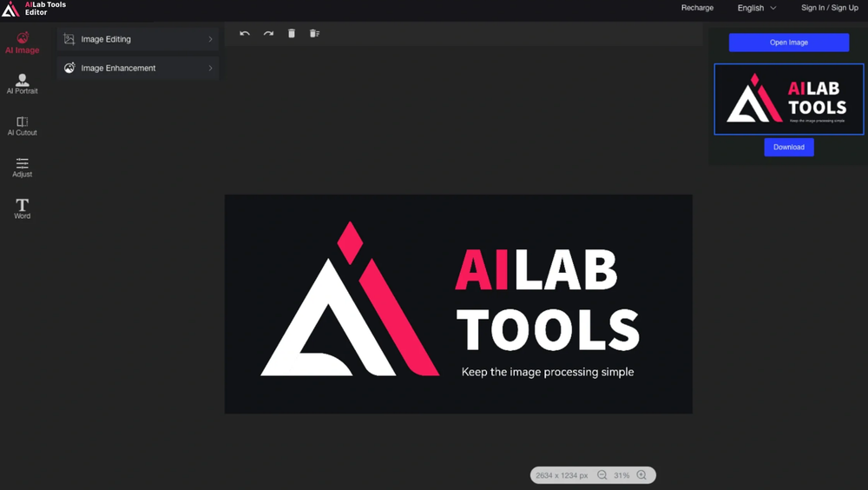This screenshot has height=490, width=868.
Task: Select the AILab Tools image thumbnail
Action: (x=789, y=99)
